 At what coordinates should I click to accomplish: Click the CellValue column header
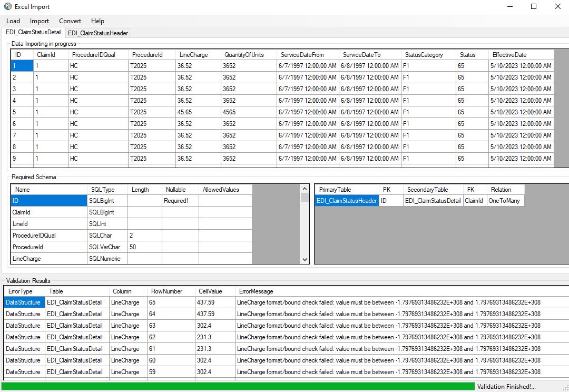pyautogui.click(x=215, y=291)
